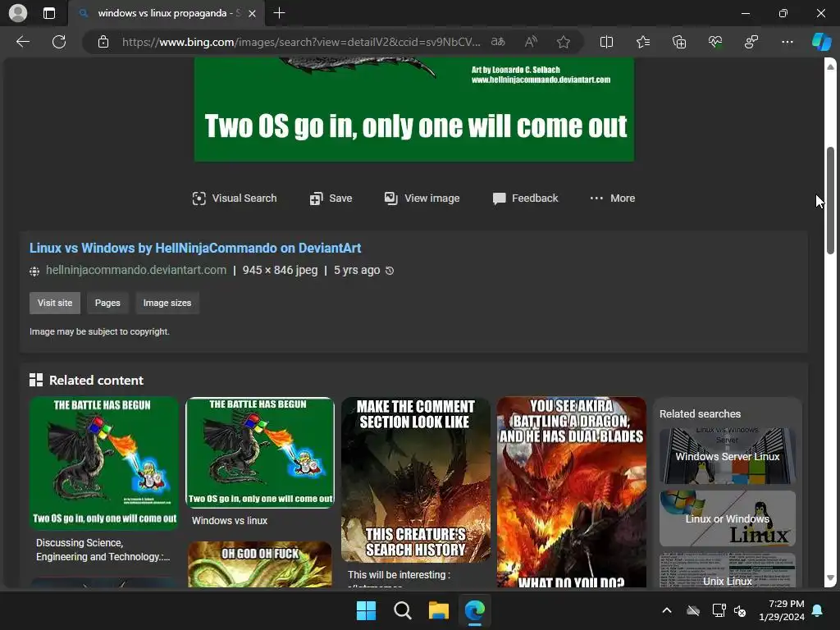The image size is (840, 630).
Task: Click the history icon next to 5 yrs ago
Action: tap(390, 271)
